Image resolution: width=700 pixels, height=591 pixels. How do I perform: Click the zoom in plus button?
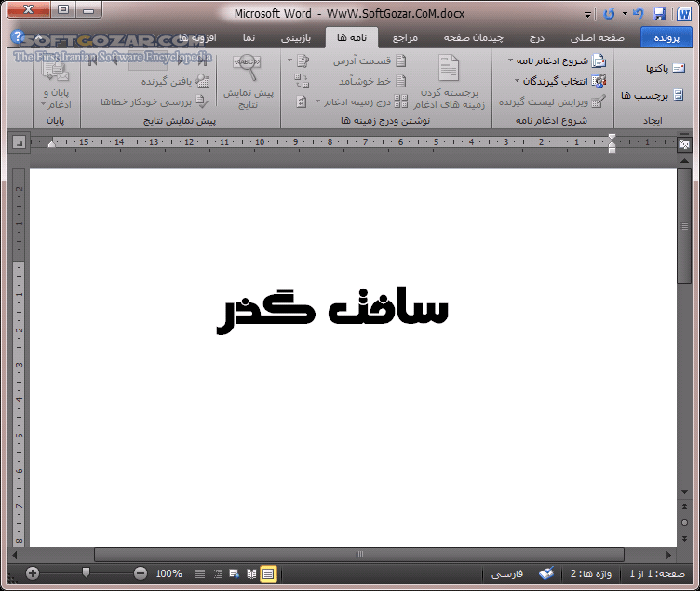click(x=33, y=573)
